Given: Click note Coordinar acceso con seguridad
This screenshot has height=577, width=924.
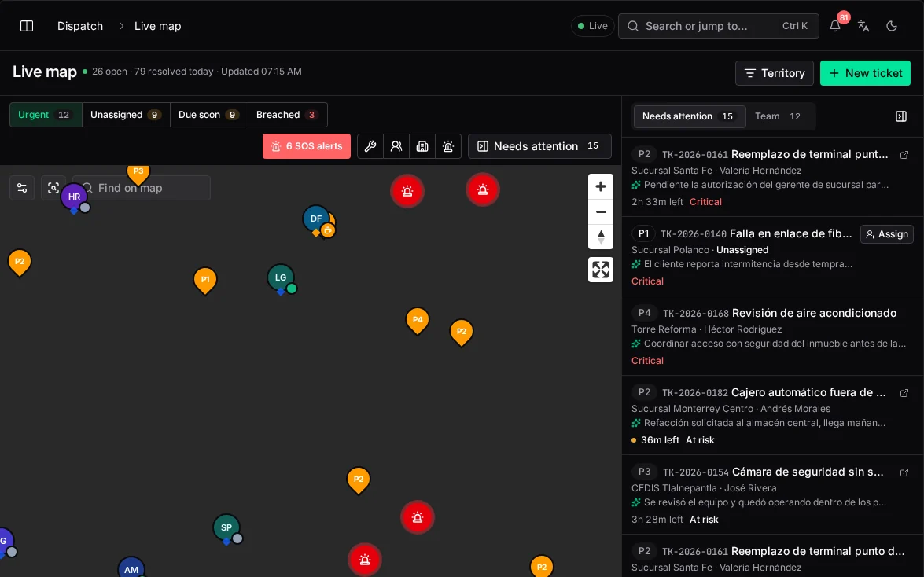Looking at the screenshot, I should (775, 344).
